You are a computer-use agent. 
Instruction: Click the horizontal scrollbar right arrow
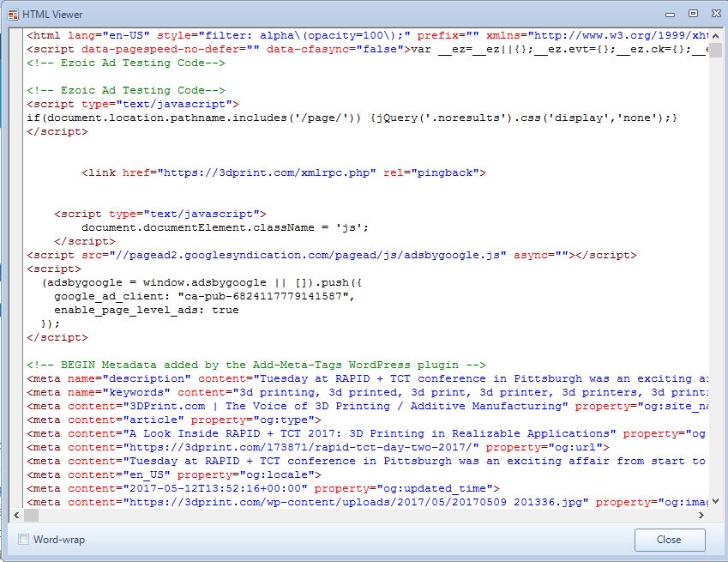(x=701, y=515)
